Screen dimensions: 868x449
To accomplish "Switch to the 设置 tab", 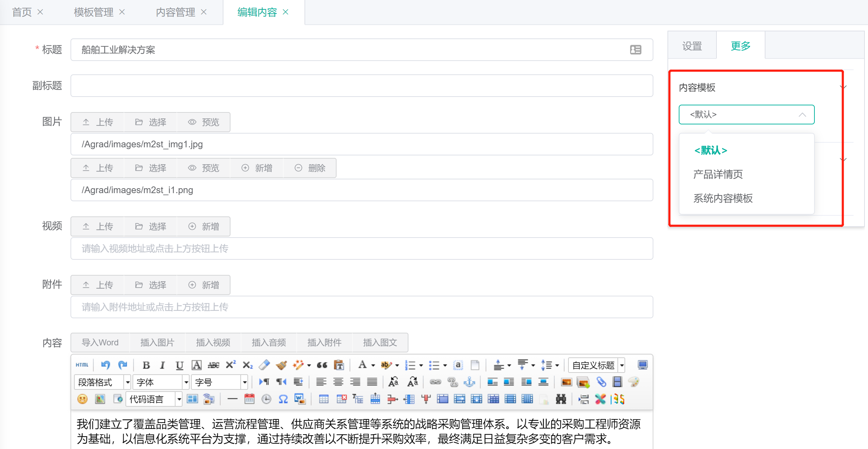I will pos(692,46).
